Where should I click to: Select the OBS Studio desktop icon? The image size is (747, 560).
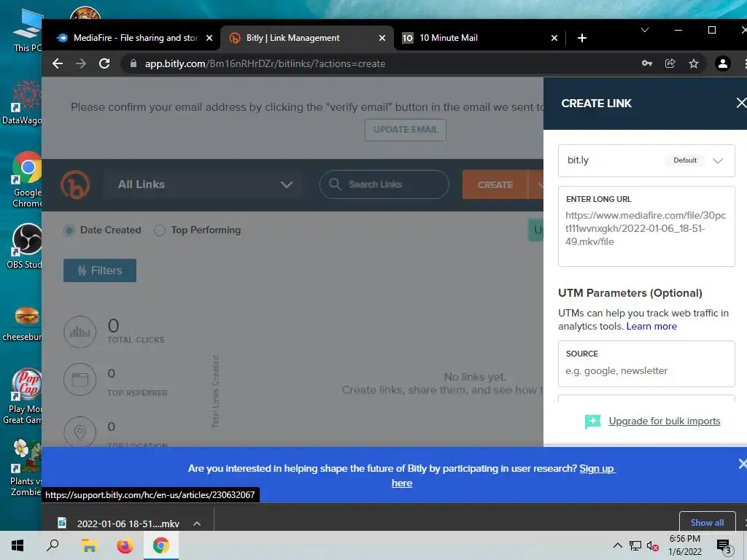[x=26, y=246]
